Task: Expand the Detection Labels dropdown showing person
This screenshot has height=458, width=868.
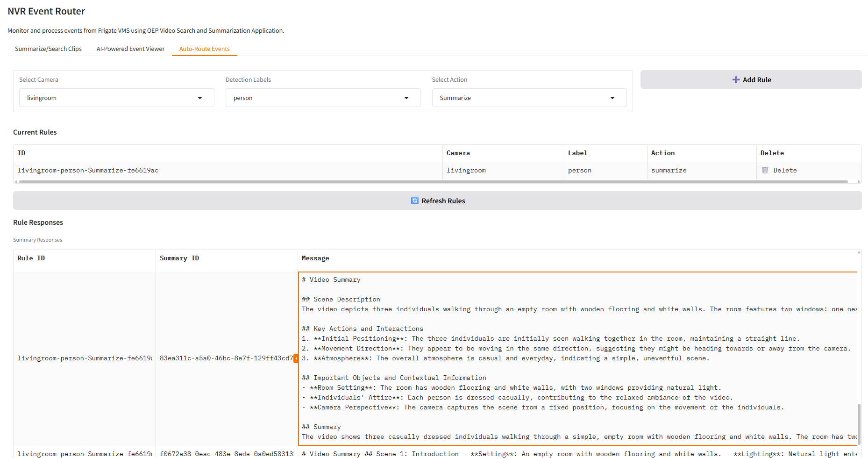Action: [x=323, y=98]
